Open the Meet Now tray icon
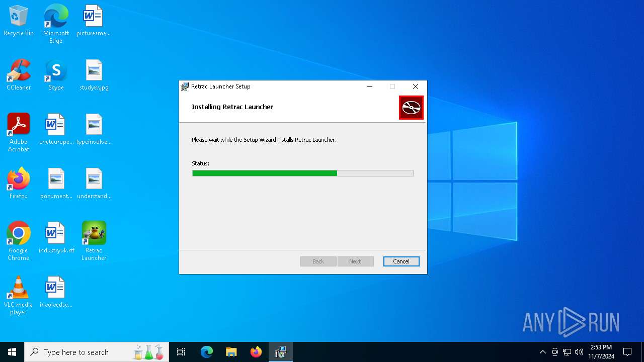The height and width of the screenshot is (362, 644). coord(555,352)
